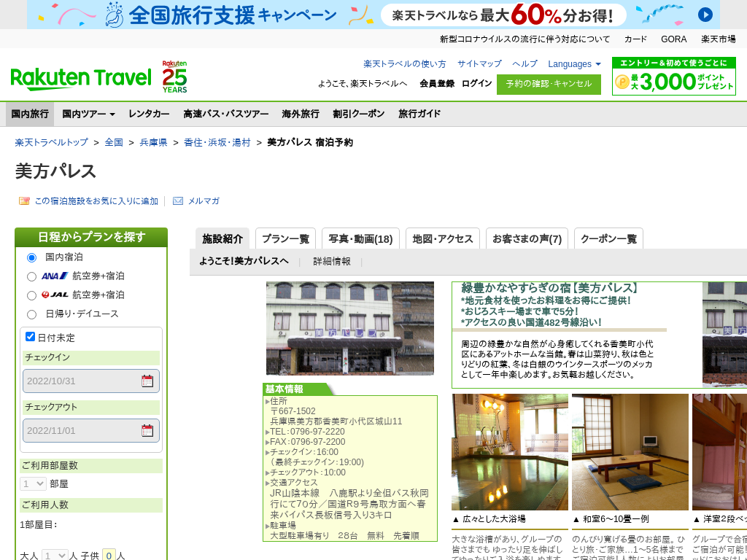Click the banner's play arrow icon
This screenshot has width=747, height=560.
pyautogui.click(x=705, y=15)
